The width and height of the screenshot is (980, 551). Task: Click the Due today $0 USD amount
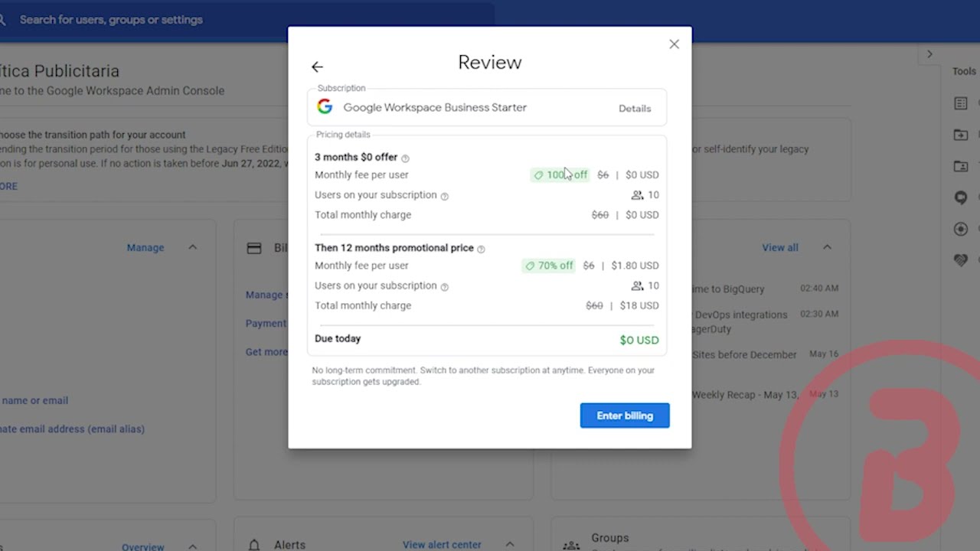[x=639, y=341]
